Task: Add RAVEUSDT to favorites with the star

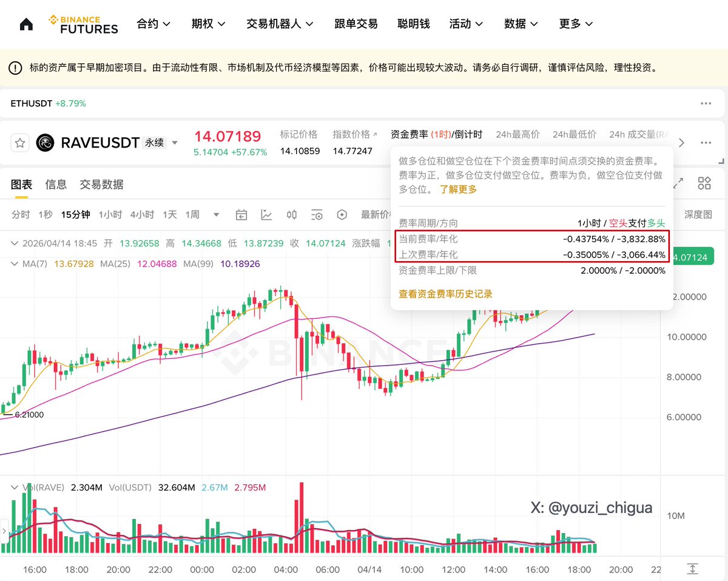Action: [x=20, y=143]
